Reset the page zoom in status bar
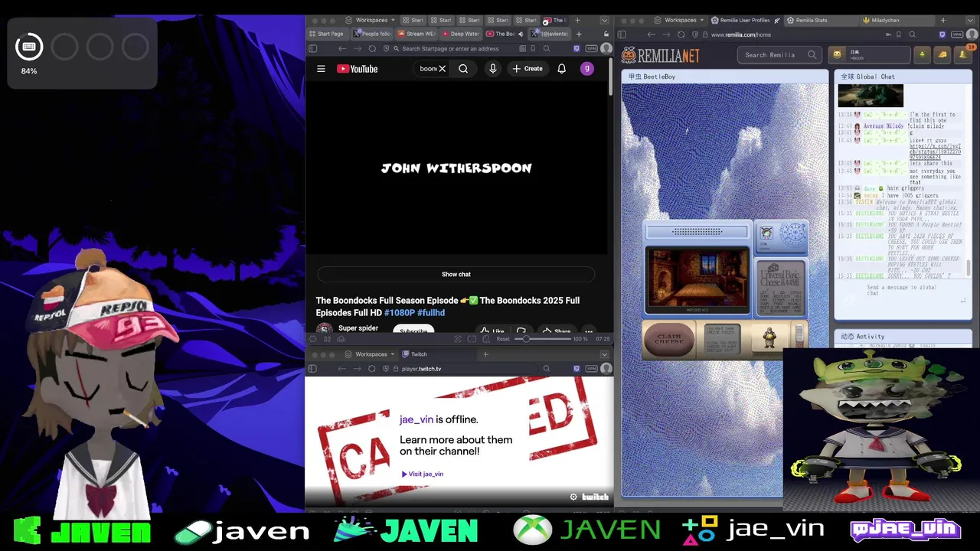The image size is (980, 551). [x=503, y=339]
